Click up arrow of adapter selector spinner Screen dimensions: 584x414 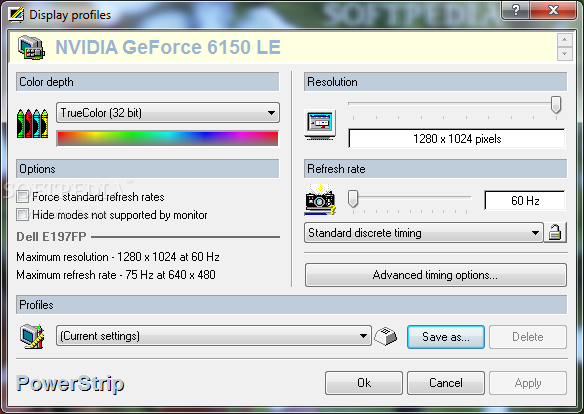[565, 39]
